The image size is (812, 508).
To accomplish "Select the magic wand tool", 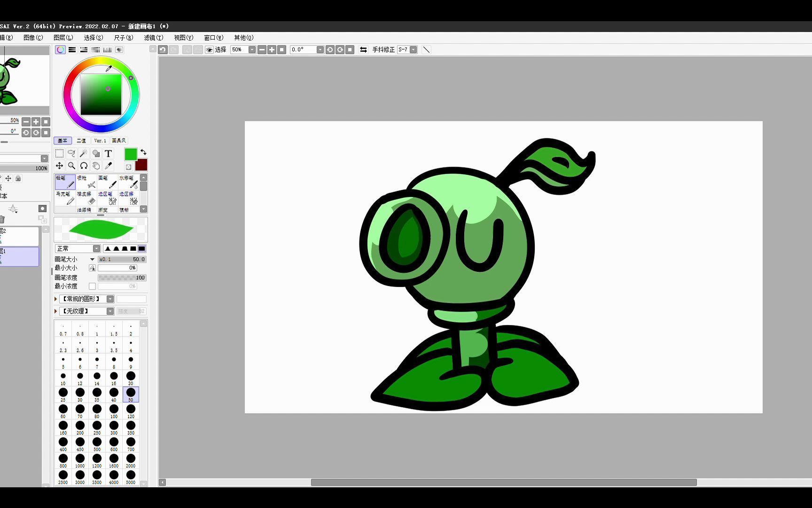I will [x=84, y=153].
